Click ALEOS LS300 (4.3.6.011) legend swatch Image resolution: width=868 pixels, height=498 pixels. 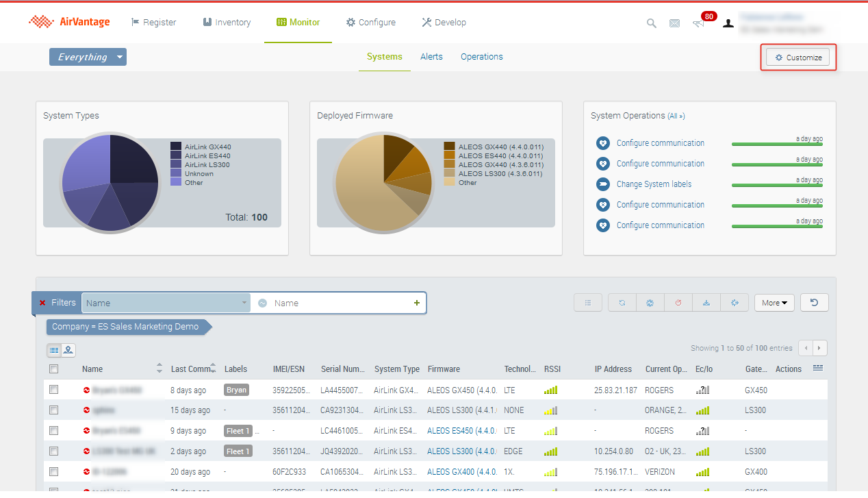(449, 173)
